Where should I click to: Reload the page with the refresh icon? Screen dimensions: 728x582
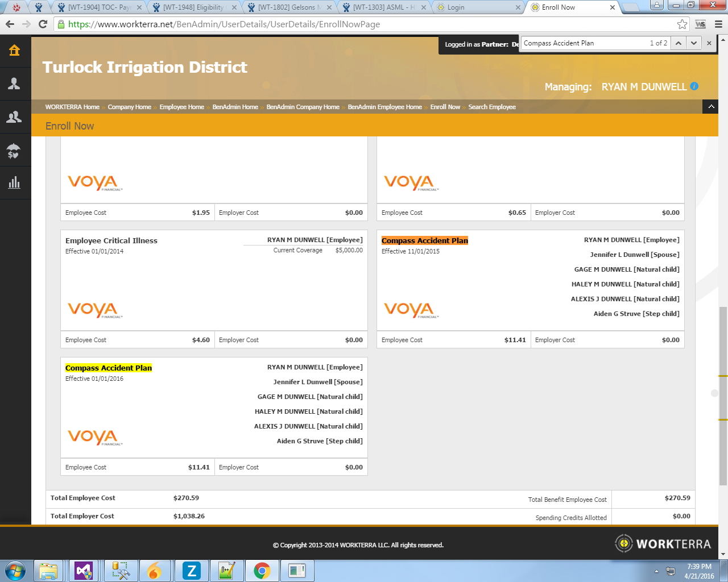(43, 24)
